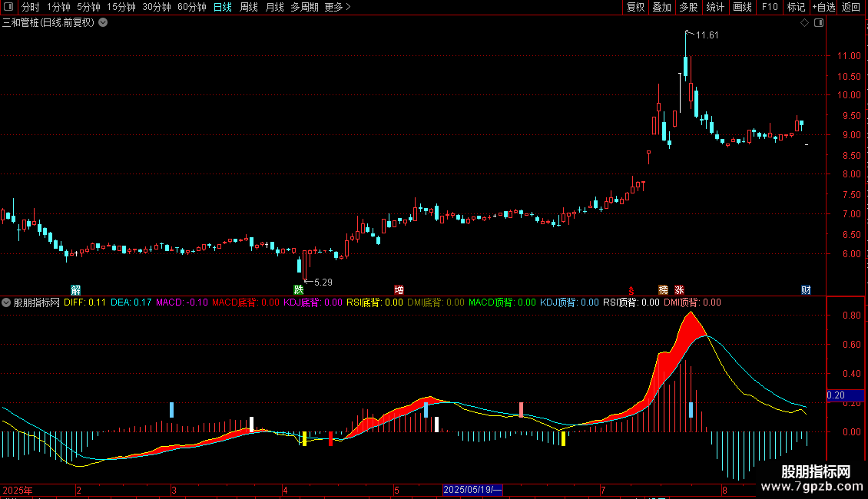Select the 15分钟 period tab
The height and width of the screenshot is (499, 868).
pos(121,7)
